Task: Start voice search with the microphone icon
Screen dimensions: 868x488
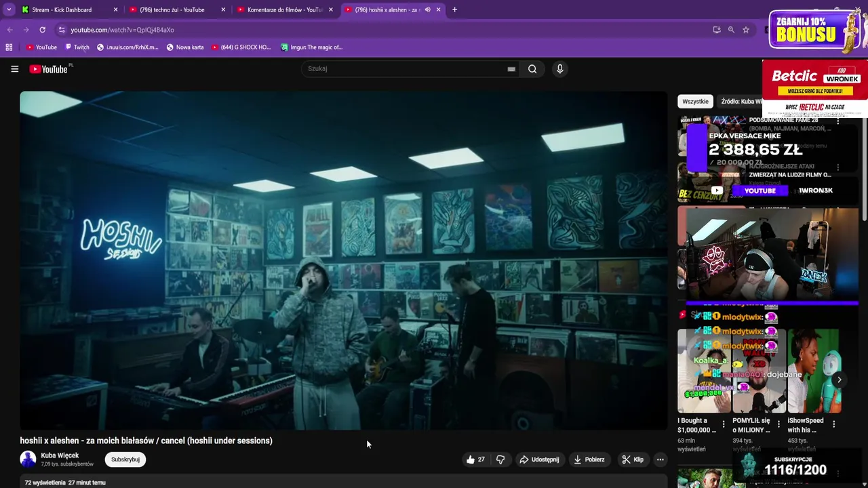Action: (559, 68)
